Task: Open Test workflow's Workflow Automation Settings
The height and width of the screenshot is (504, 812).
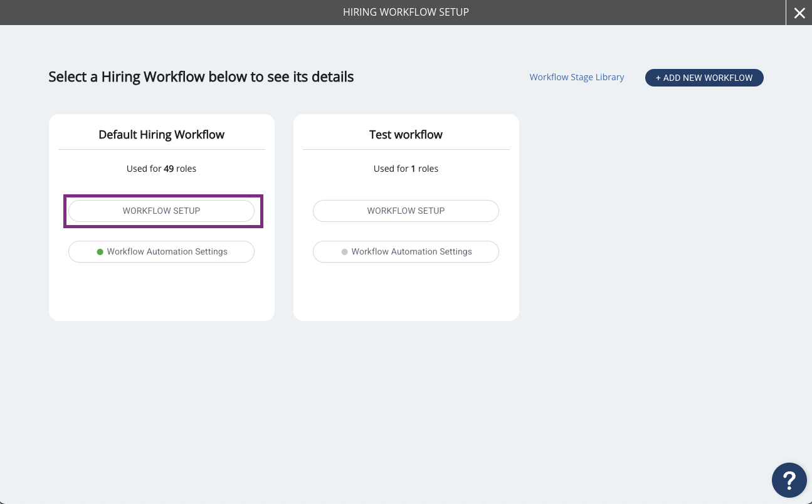Action: tap(406, 251)
